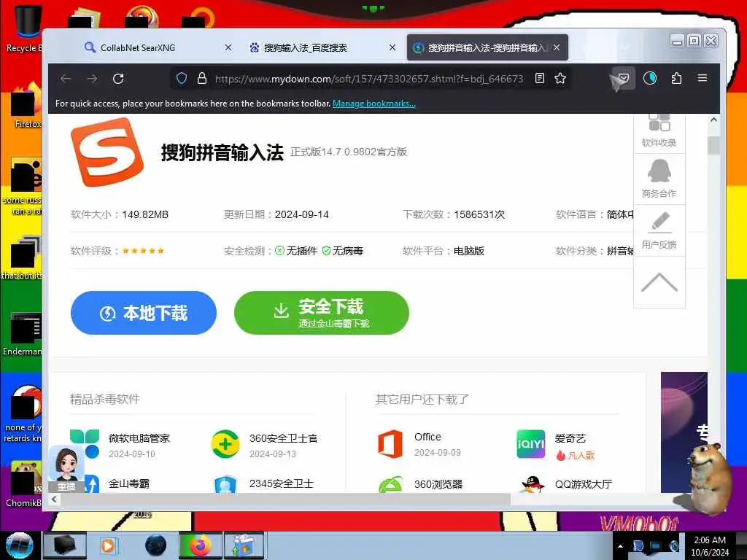Click the 凡人歌 hot tag

pyautogui.click(x=576, y=455)
